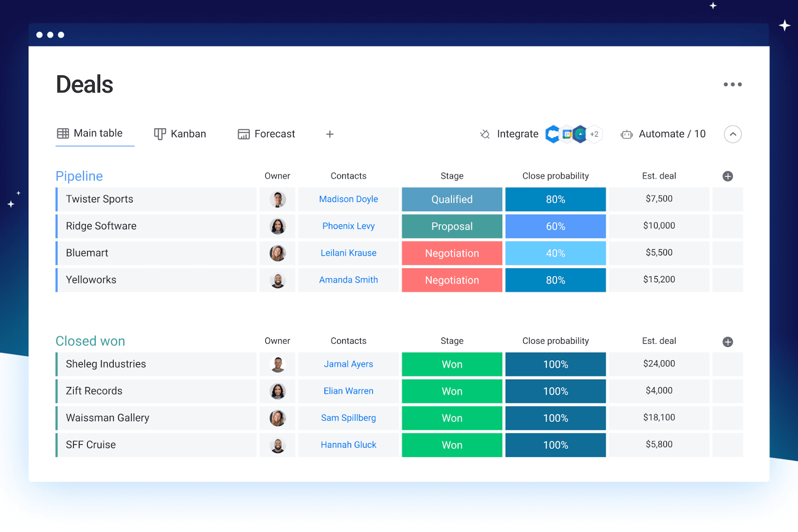Open contact Madison Doyle

[348, 199]
